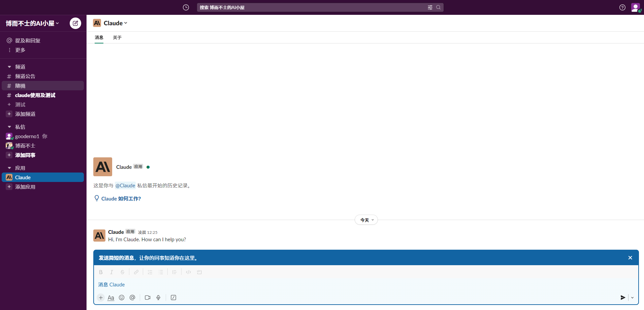
Task: Click the slash shortcuts icon in composer
Action: pos(173,298)
